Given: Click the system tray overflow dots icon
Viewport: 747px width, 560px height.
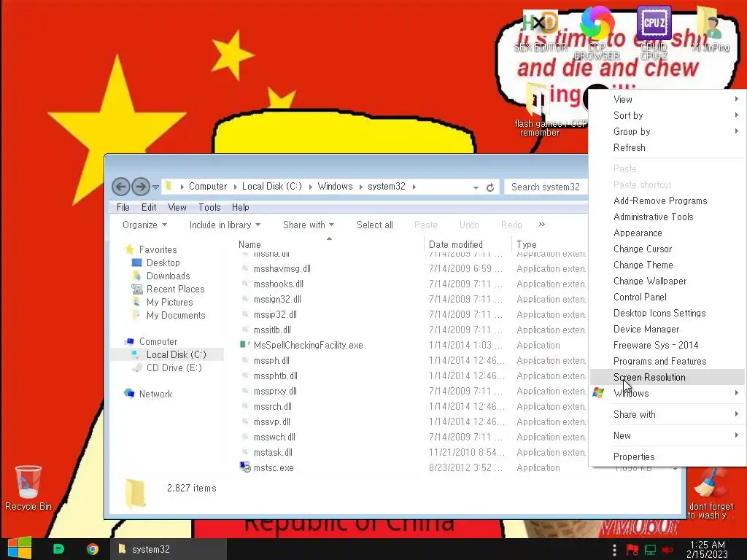Looking at the screenshot, I should [x=614, y=550].
